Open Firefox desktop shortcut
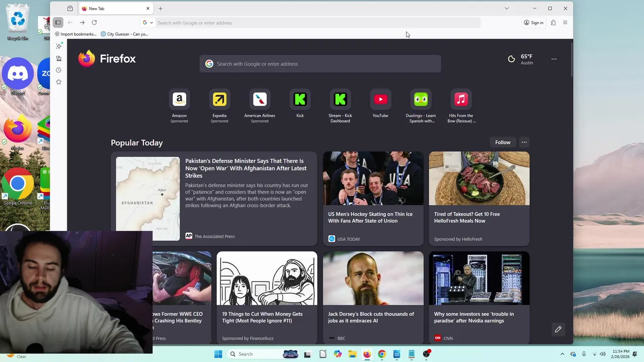This screenshot has height=362, width=644. point(18,133)
